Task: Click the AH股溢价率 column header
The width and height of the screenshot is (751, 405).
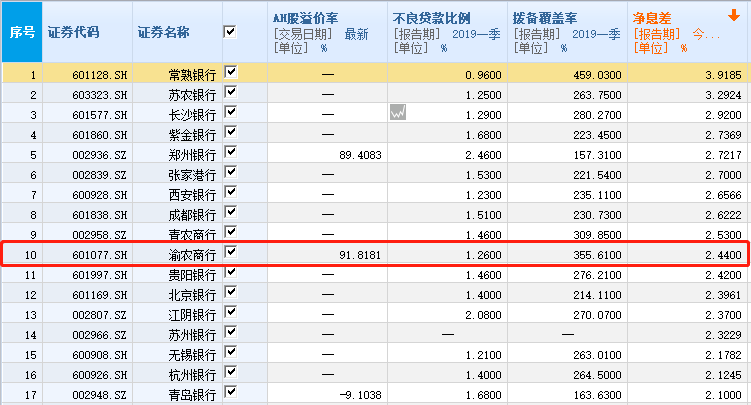Action: [328, 32]
